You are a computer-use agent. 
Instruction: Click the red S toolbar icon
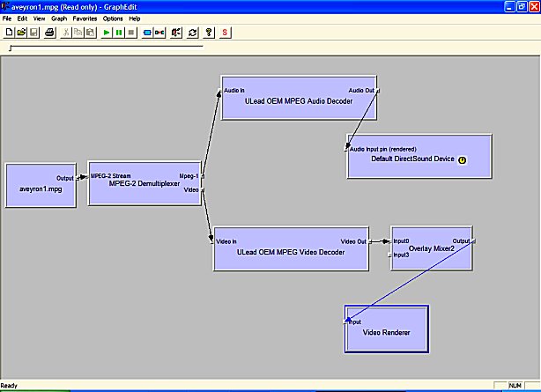[x=225, y=33]
